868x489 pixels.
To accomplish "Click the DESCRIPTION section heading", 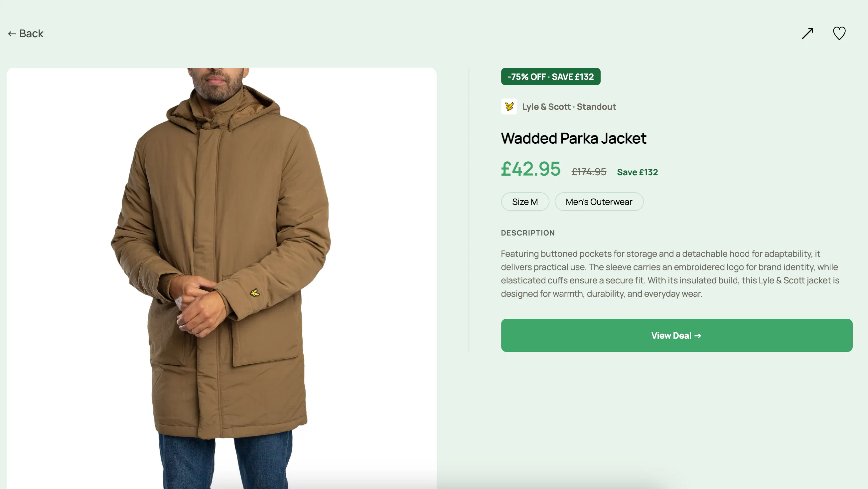I will tap(528, 233).
